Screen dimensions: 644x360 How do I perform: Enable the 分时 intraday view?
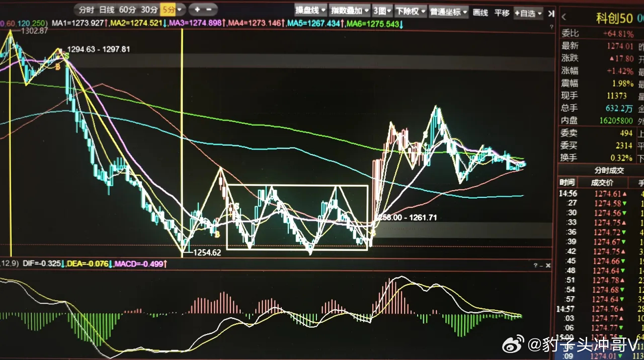87,9
